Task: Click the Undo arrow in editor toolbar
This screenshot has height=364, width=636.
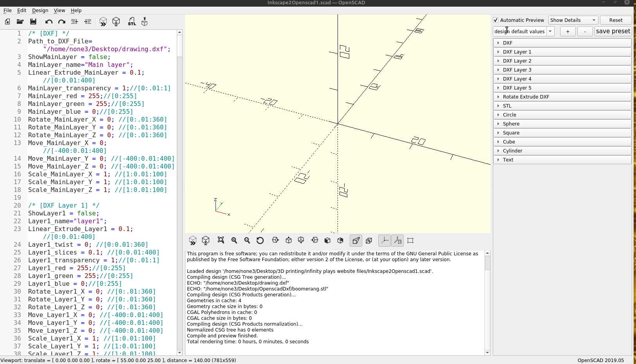Action: coord(49,22)
